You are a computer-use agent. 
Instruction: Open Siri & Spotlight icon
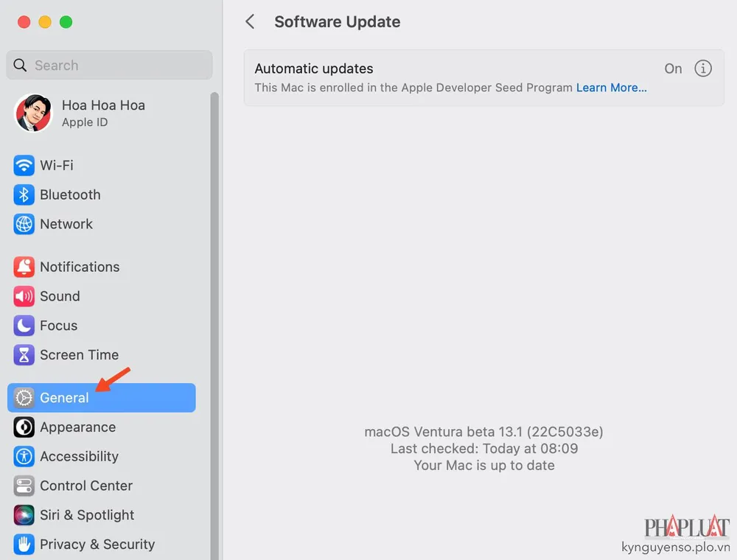click(x=24, y=515)
